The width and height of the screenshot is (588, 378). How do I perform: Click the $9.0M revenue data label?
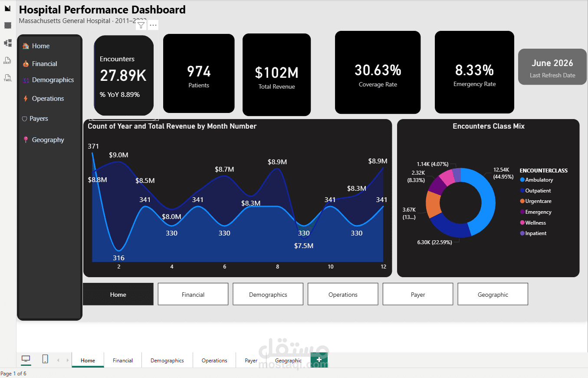(x=118, y=155)
